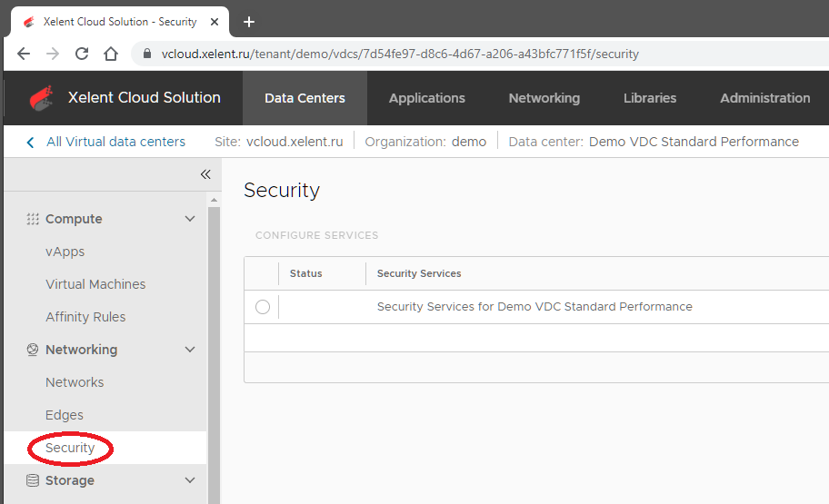Click the address bar URL field
Image resolution: width=829 pixels, height=504 pixels.
pos(400,54)
